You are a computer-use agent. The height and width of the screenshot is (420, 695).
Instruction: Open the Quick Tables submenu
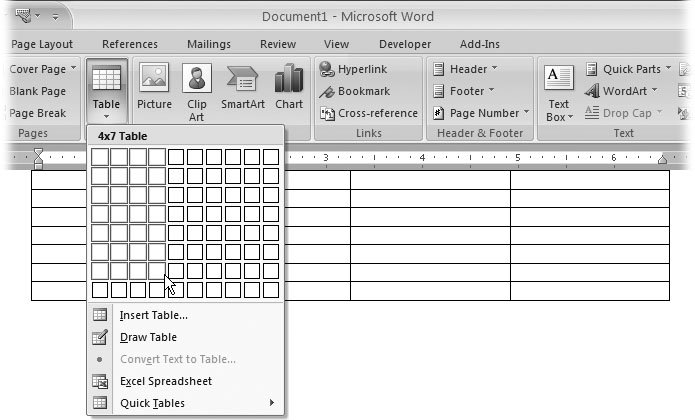point(152,403)
